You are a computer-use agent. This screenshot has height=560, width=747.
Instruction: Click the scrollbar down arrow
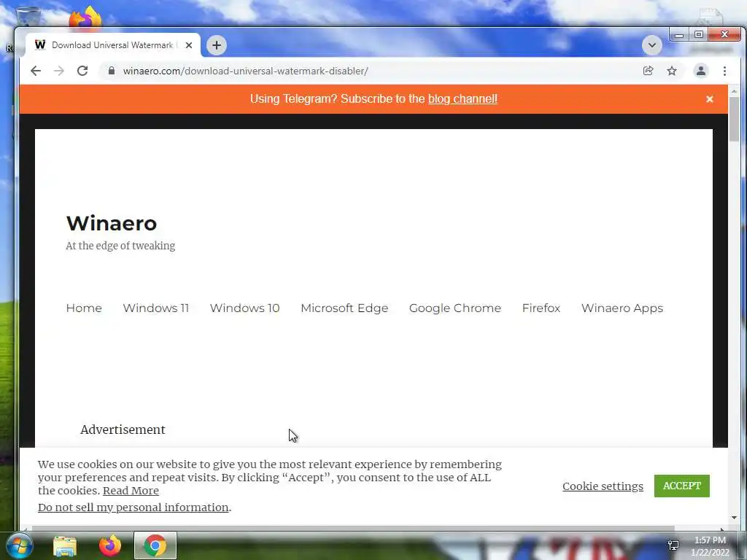click(x=734, y=518)
